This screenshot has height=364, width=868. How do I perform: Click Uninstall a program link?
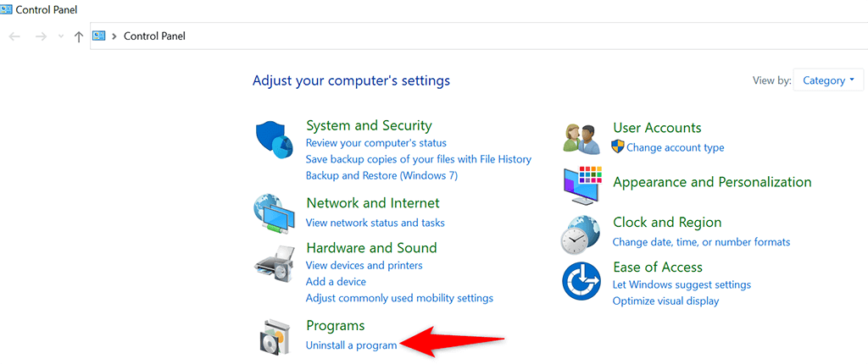351,345
